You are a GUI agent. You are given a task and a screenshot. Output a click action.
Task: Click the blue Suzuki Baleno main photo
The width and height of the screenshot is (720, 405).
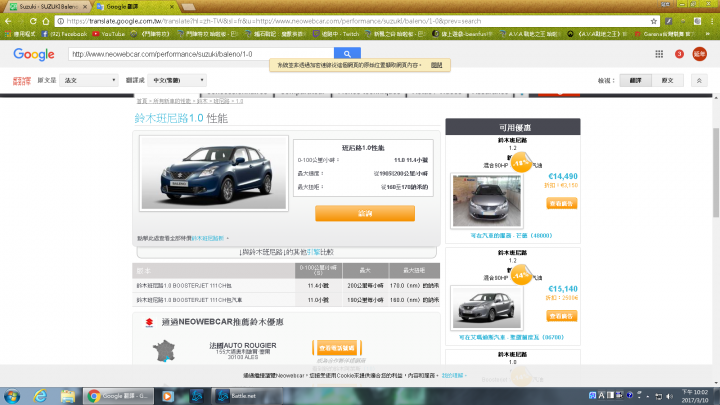pyautogui.click(x=214, y=173)
